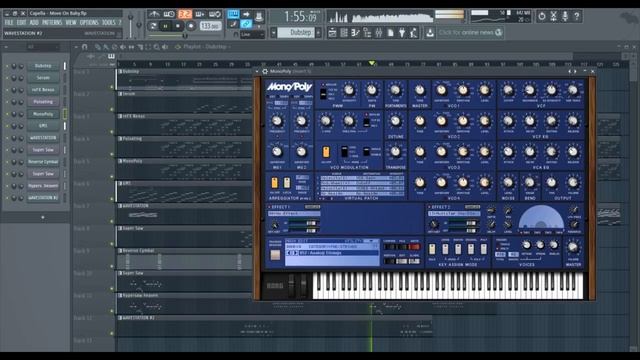Toggle the 3.2 countdown-before-recording button

pos(184,14)
